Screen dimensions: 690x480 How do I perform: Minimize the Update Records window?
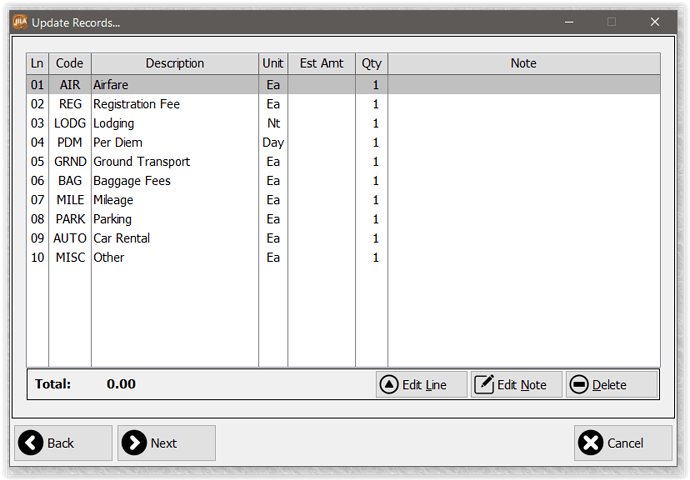tap(569, 22)
